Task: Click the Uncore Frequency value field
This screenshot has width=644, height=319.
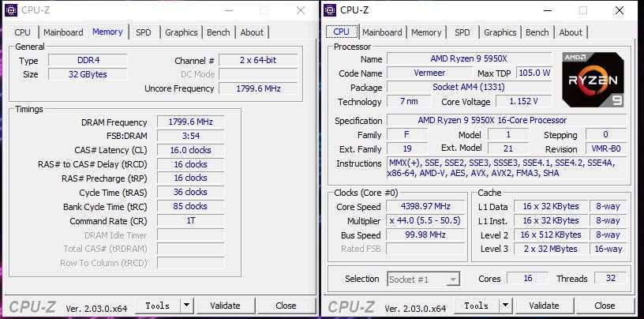Action: [258, 88]
